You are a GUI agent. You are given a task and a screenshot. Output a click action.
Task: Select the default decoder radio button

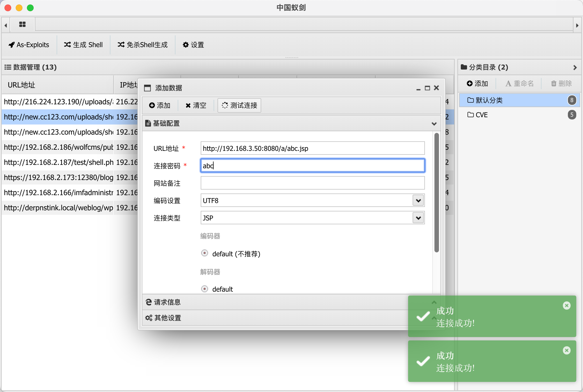[205, 289]
